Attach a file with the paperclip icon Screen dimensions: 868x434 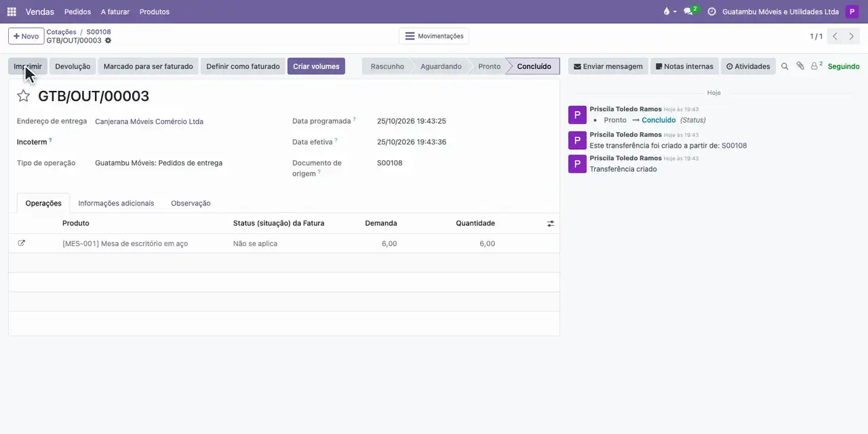800,66
